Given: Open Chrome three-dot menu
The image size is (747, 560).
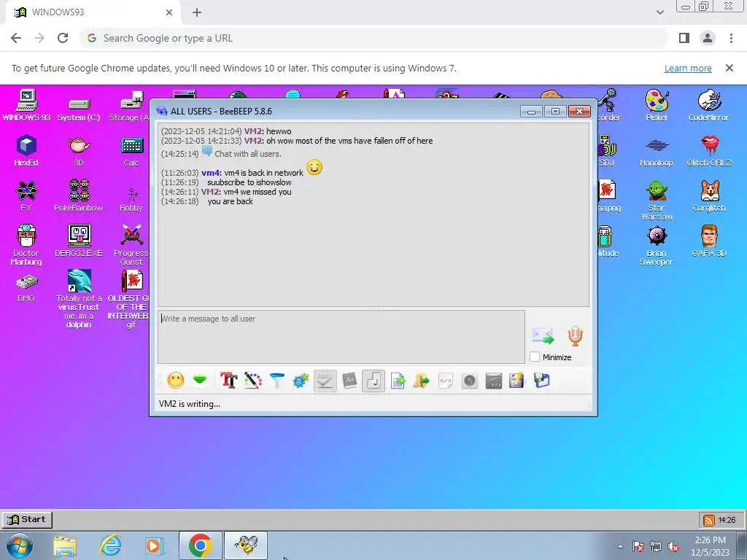Looking at the screenshot, I should [731, 38].
